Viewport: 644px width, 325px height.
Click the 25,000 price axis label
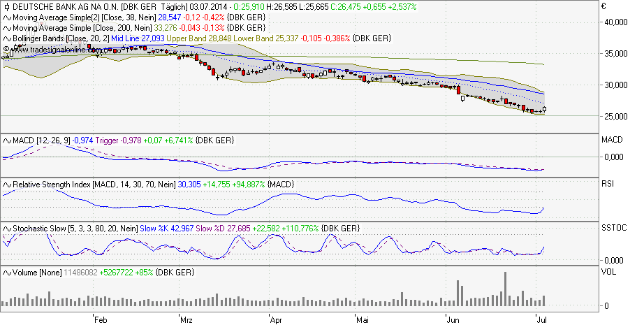[615, 117]
